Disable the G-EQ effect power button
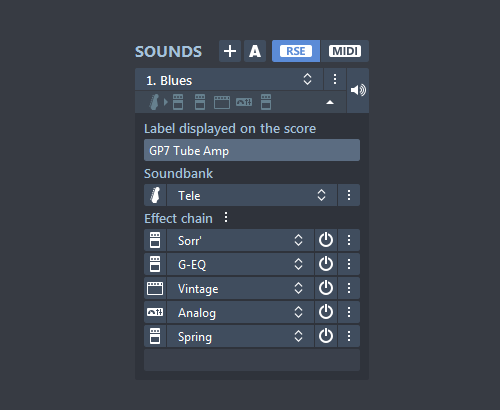This screenshot has width=500, height=410. [326, 264]
